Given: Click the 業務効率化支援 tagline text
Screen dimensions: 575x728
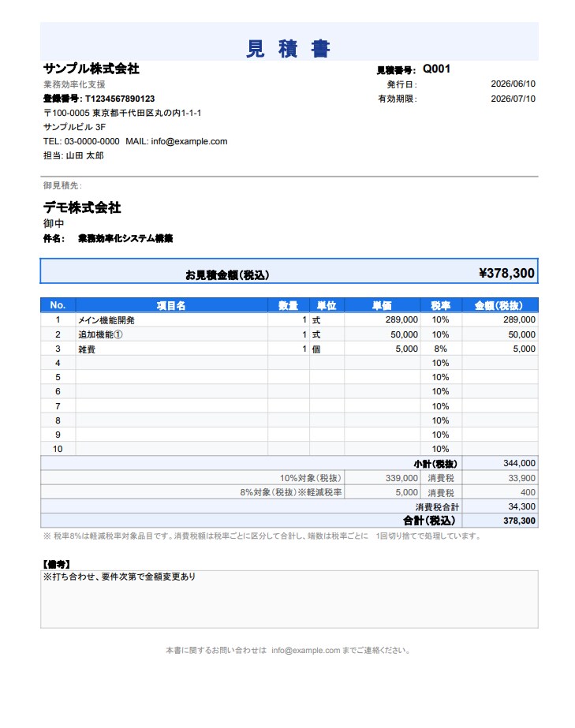Looking at the screenshot, I should 74,84.
